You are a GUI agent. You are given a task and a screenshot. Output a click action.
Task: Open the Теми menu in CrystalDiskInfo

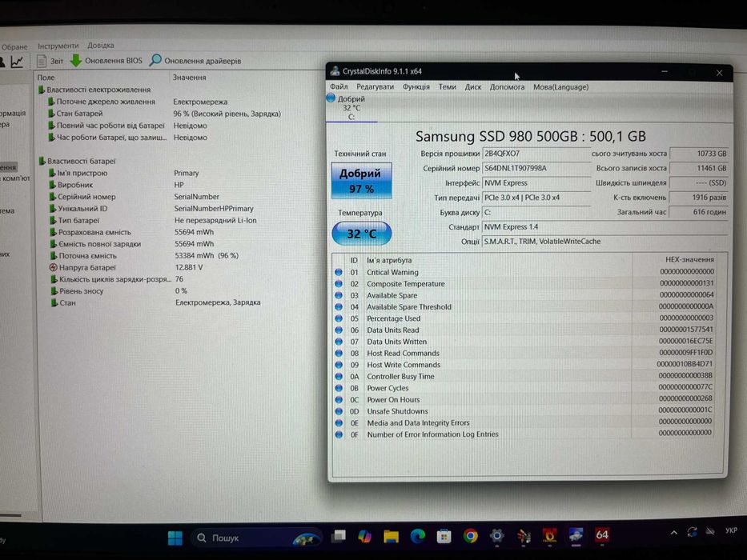point(447,86)
